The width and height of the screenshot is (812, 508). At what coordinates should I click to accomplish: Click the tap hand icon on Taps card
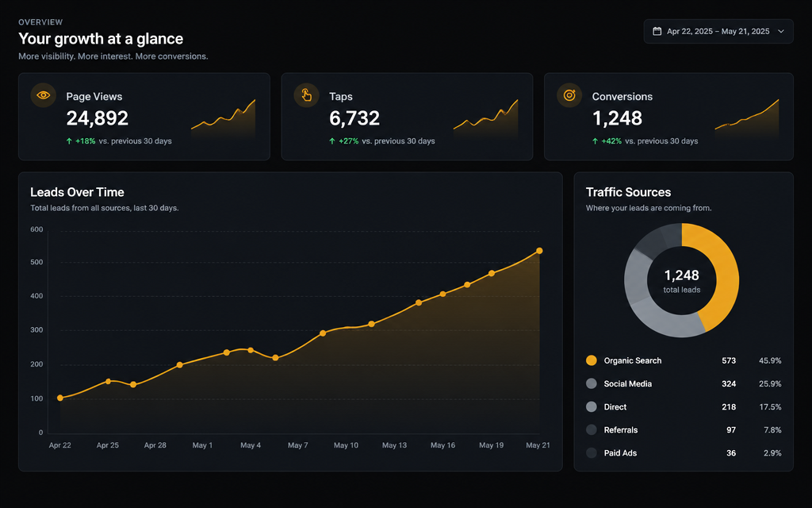tap(307, 95)
